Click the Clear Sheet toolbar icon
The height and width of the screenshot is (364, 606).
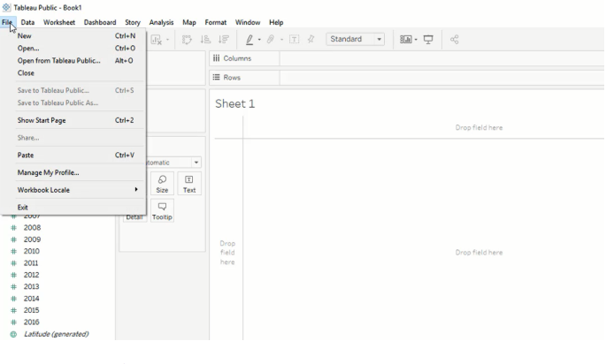pos(156,40)
